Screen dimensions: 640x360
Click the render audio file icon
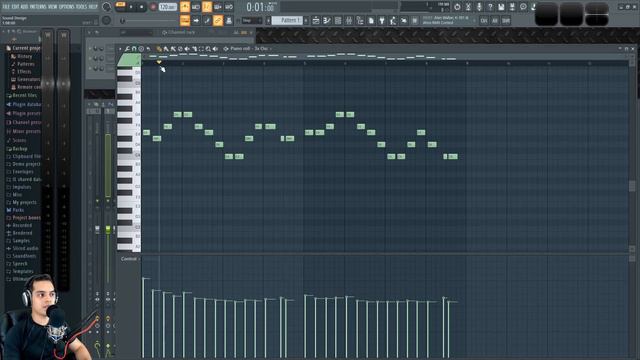pos(512,7)
